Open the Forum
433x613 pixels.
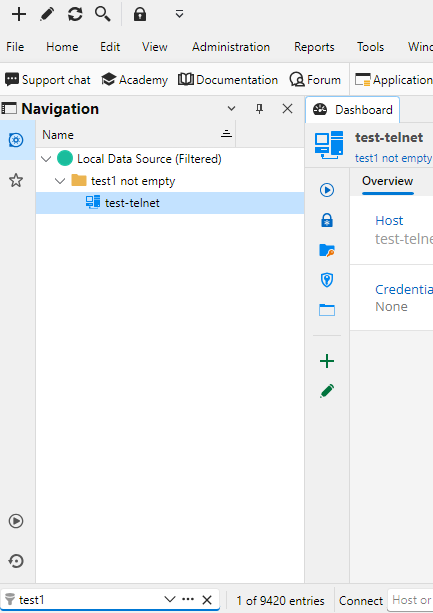(x=315, y=80)
